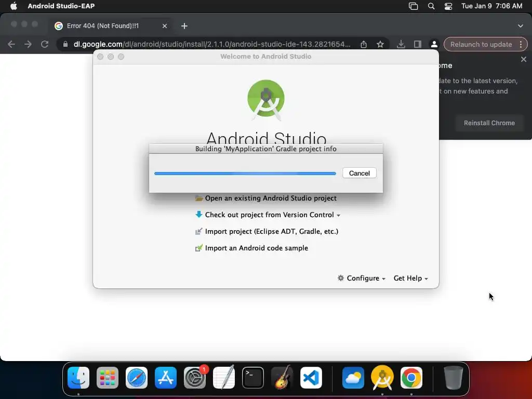Click the import project arrow icon
Image resolution: width=532 pixels, height=399 pixels.
pos(199,231)
